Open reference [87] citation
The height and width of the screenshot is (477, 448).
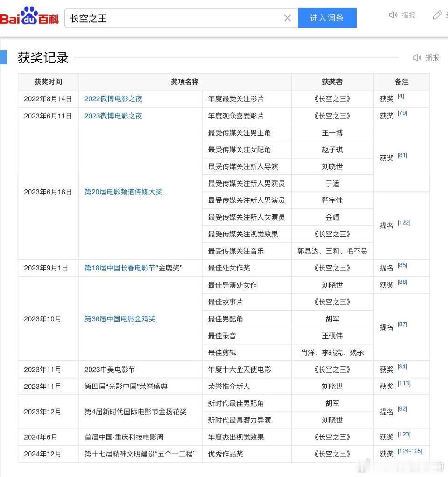click(x=402, y=324)
